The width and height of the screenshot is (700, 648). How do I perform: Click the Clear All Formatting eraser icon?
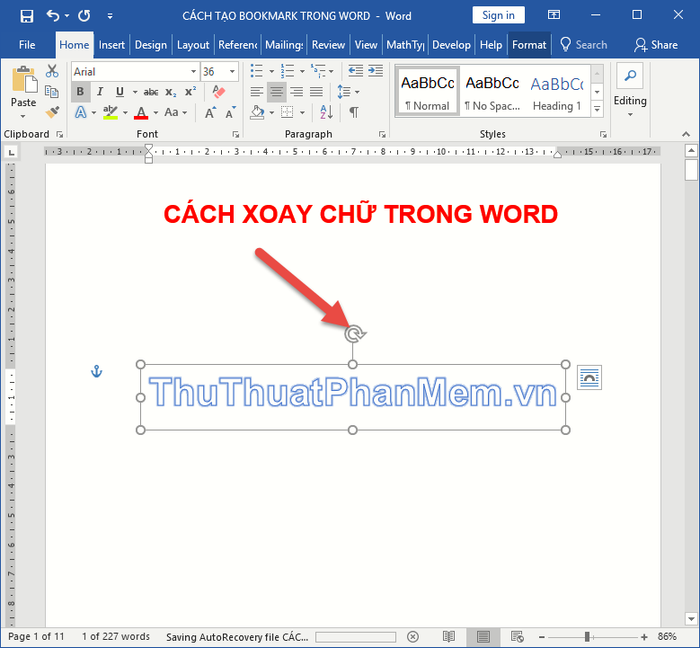219,91
